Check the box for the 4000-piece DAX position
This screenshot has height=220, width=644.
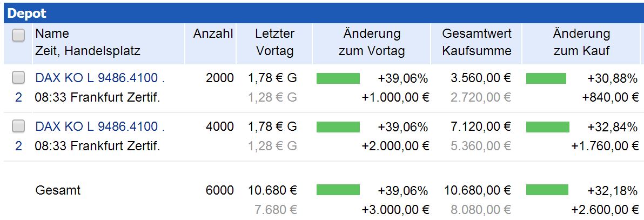(18, 126)
